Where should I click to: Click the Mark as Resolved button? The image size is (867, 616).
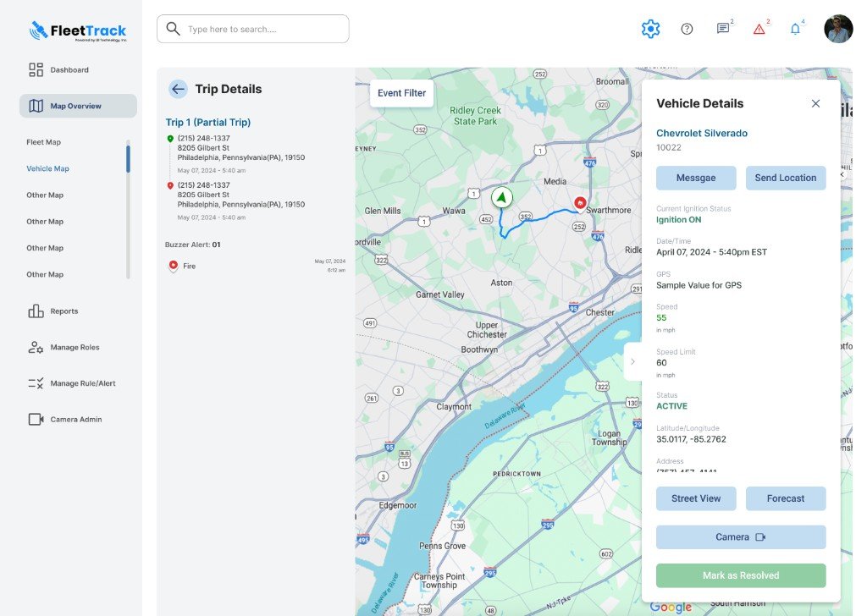740,575
